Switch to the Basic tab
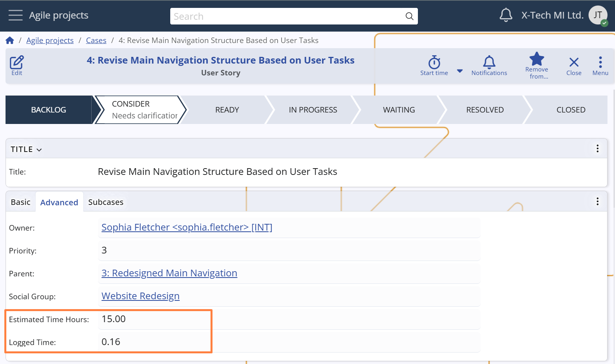This screenshot has width=615, height=364. (x=21, y=202)
